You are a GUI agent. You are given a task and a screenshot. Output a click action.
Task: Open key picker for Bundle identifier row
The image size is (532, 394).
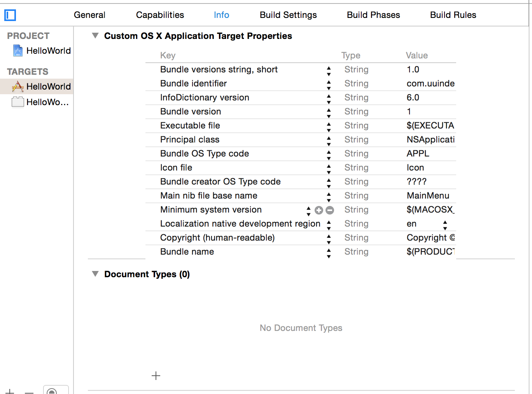[329, 84]
